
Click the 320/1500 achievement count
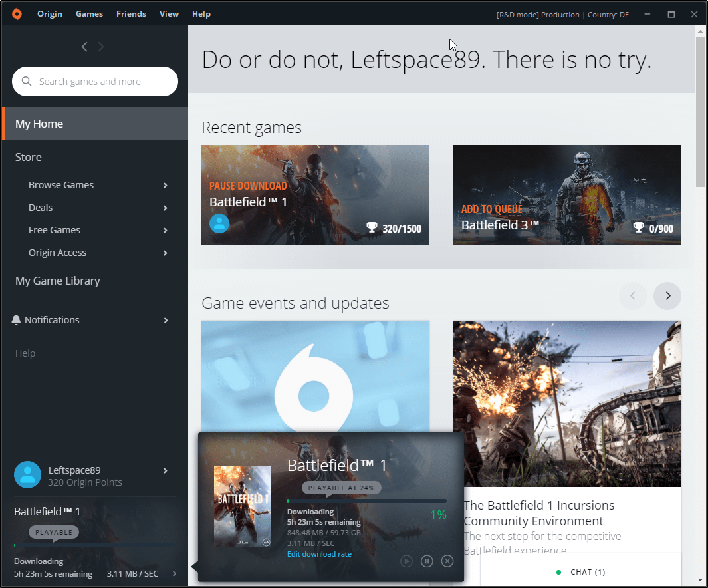click(402, 229)
